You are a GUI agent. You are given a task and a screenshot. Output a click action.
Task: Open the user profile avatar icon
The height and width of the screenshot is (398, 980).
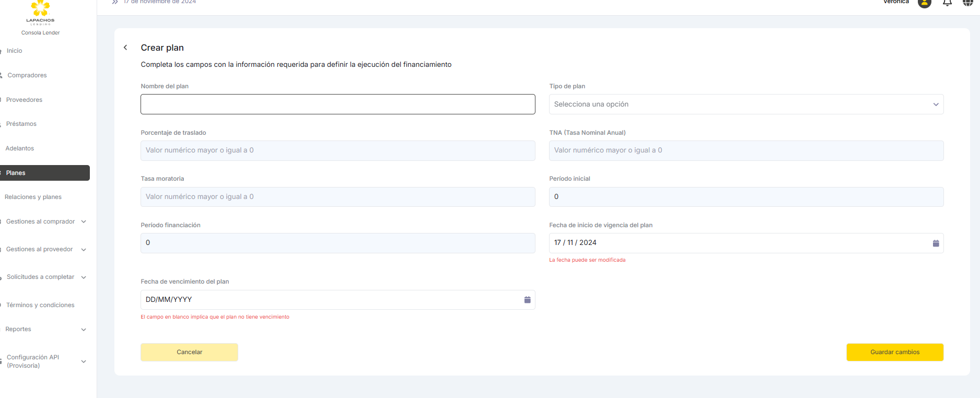tap(924, 3)
